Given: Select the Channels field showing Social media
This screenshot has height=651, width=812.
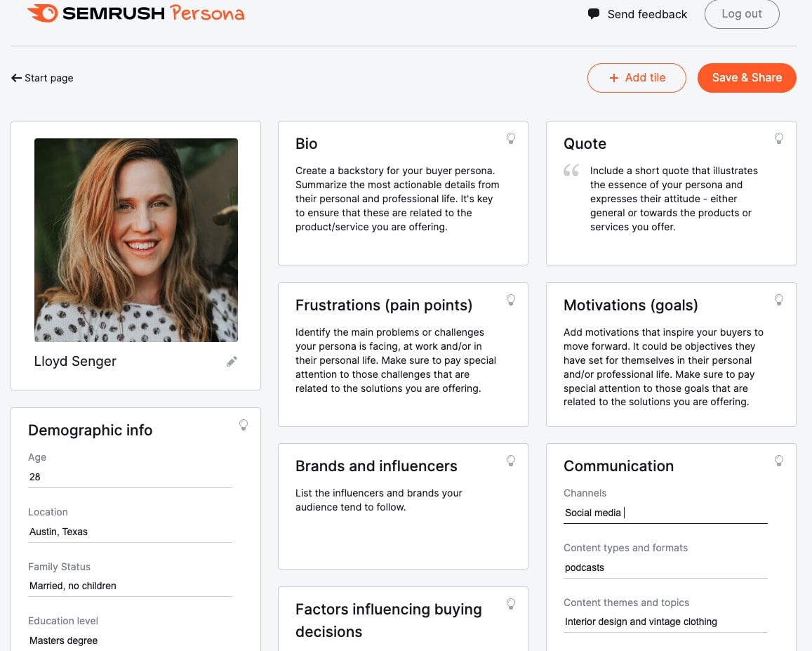Looking at the screenshot, I should 665,513.
